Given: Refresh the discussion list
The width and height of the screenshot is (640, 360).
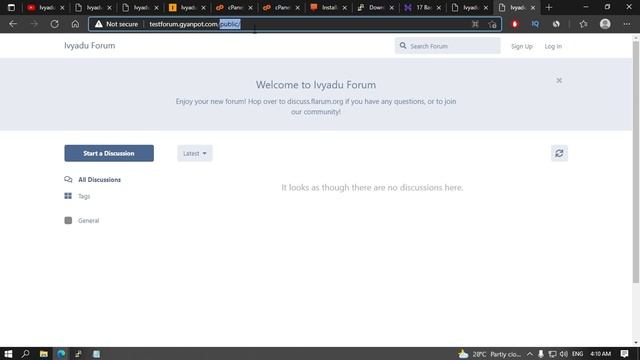Looking at the screenshot, I should coord(559,153).
